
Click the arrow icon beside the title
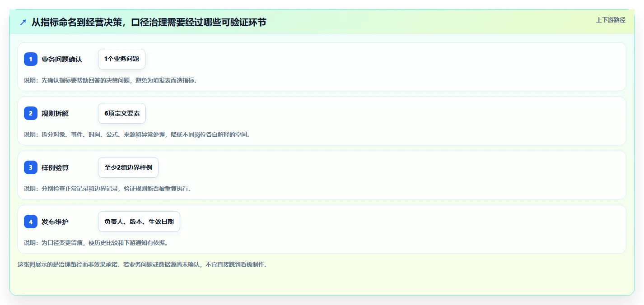23,22
